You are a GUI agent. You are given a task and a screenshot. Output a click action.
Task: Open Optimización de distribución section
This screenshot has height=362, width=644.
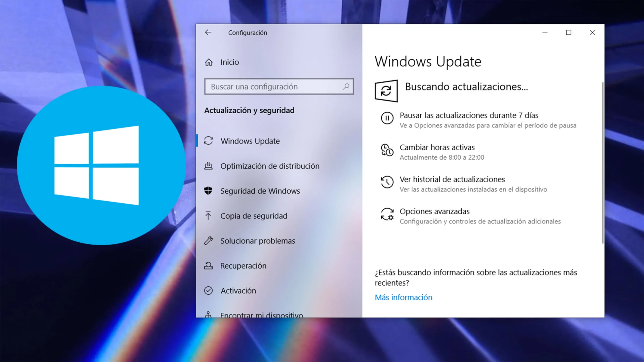[x=270, y=166]
